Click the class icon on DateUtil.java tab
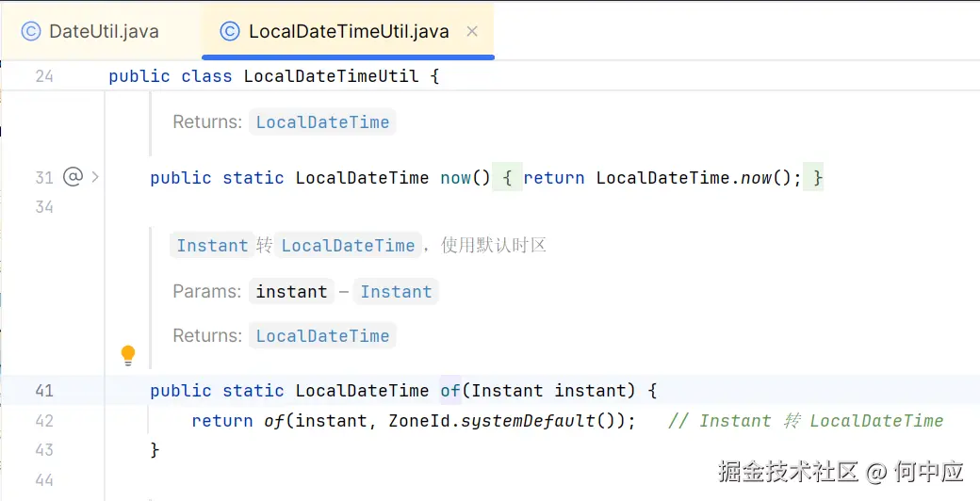The image size is (980, 501). pyautogui.click(x=30, y=31)
